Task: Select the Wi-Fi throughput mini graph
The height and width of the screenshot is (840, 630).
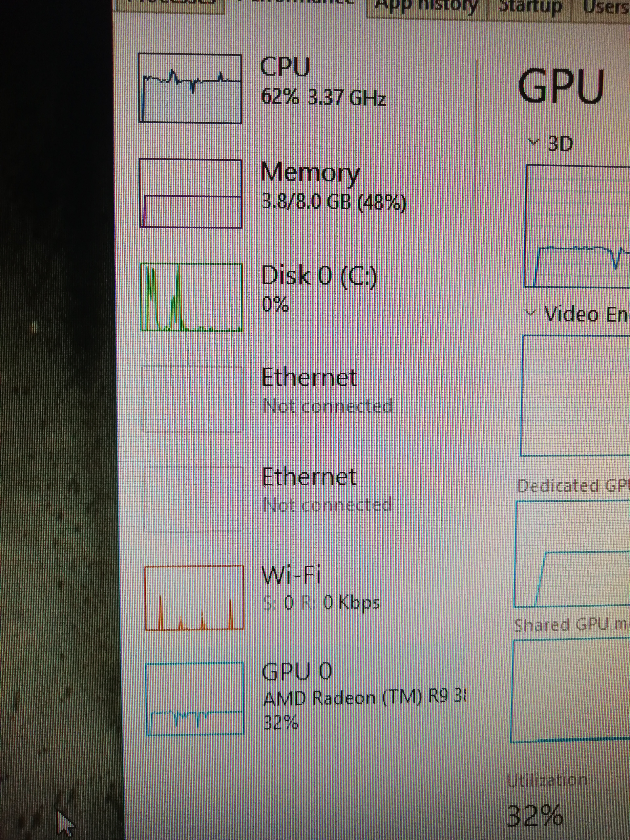Action: pos(194,598)
